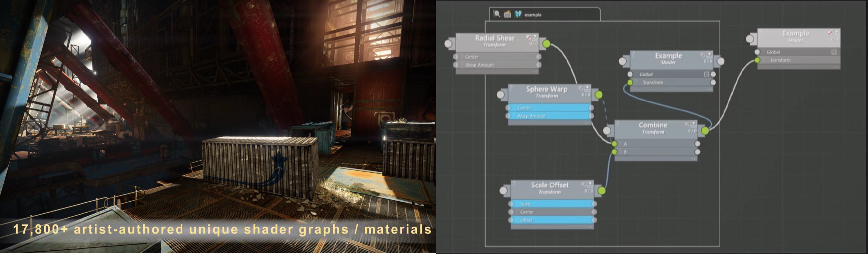Click the question mark on Combine node
The width and height of the screenshot is (868, 254).
tap(618, 125)
